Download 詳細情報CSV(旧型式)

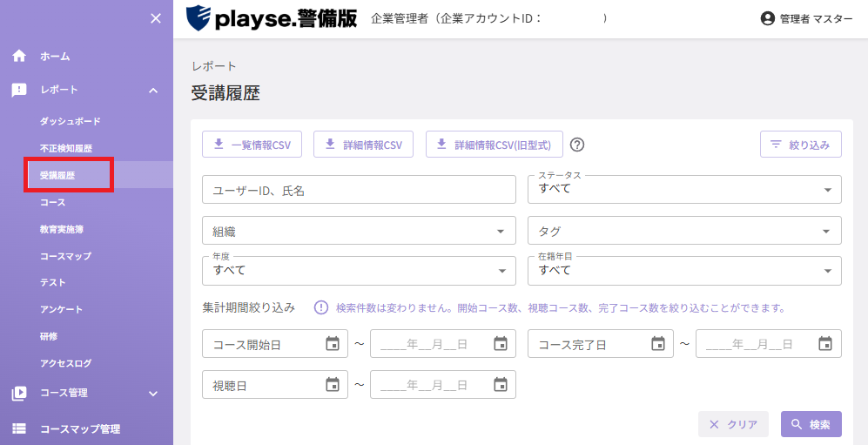[495, 145]
